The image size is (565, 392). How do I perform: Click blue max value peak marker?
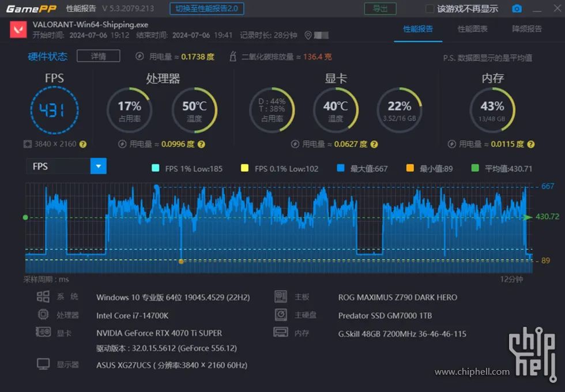pyautogui.click(x=156, y=187)
